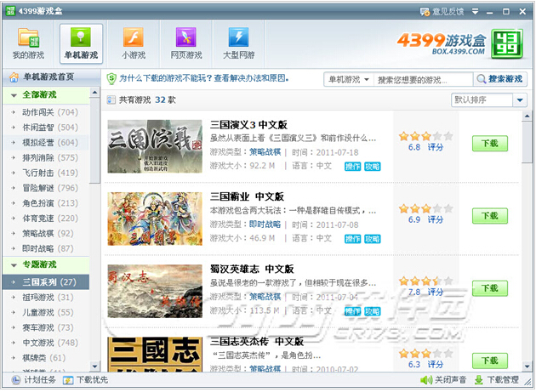Open the help link about unplayable downloads
Viewport: 536px width, 392px height.
[x=204, y=78]
